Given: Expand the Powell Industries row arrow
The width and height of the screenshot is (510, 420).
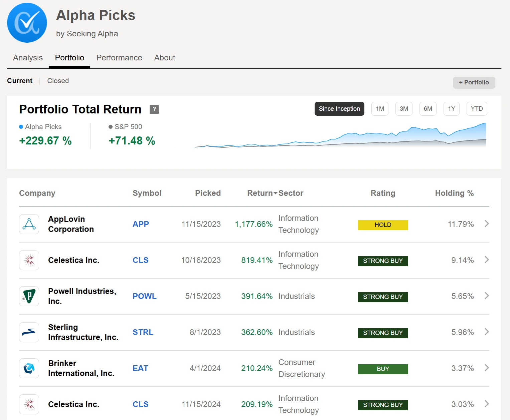Looking at the screenshot, I should point(487,296).
